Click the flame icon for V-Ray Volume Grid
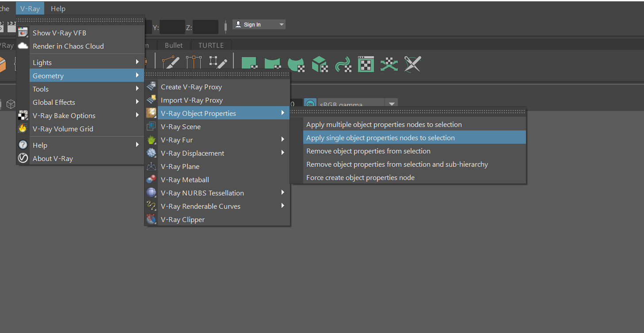The image size is (644, 333). pos(23,129)
